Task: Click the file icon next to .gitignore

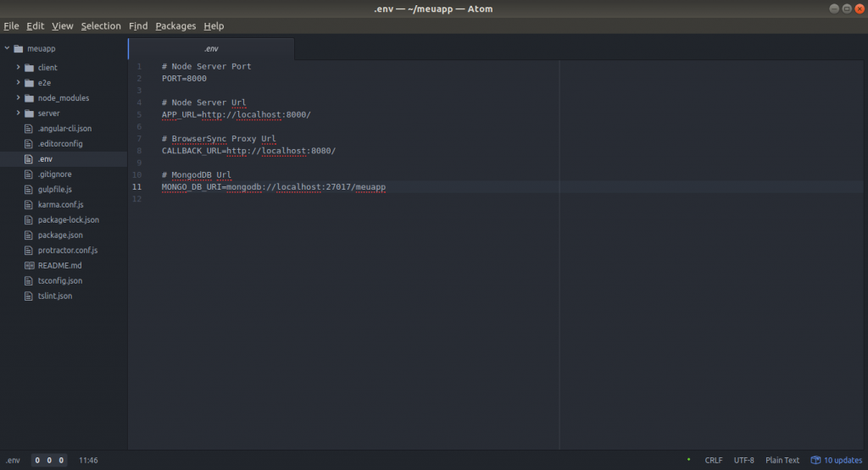Action: point(30,174)
